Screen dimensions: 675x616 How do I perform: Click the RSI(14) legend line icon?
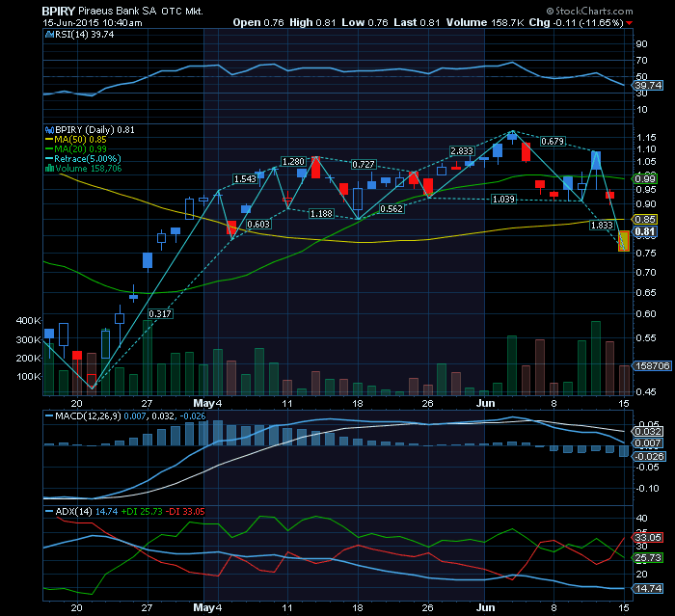tap(49, 35)
